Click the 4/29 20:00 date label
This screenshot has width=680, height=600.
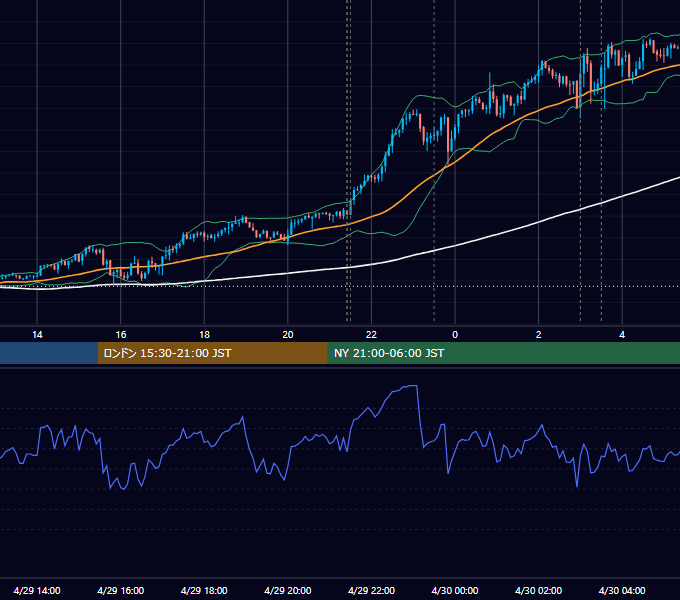tap(288, 590)
